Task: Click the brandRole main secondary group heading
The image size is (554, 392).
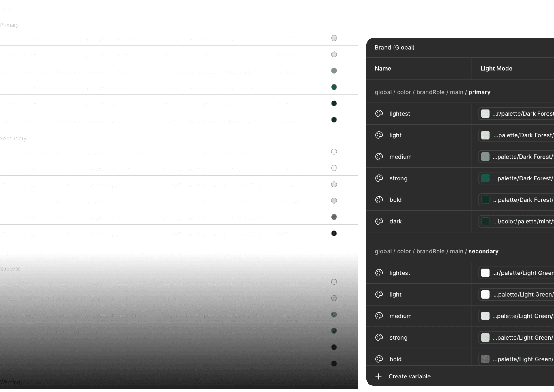Action: pos(436,251)
